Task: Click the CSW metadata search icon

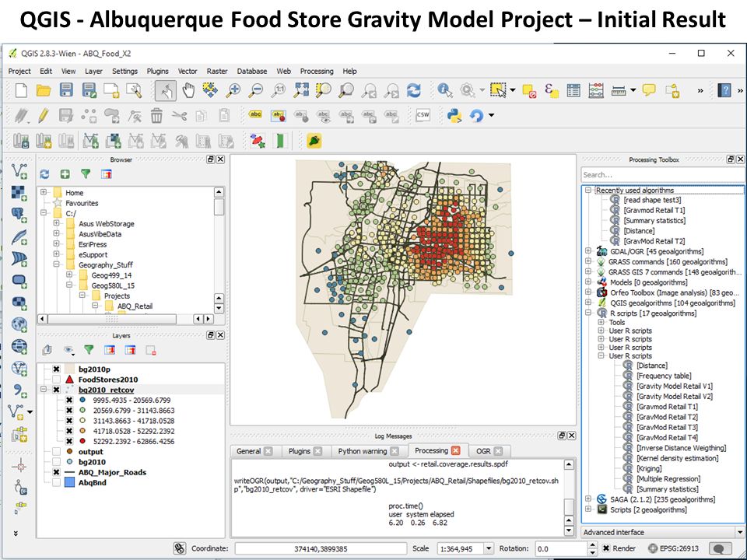Action: [x=423, y=115]
